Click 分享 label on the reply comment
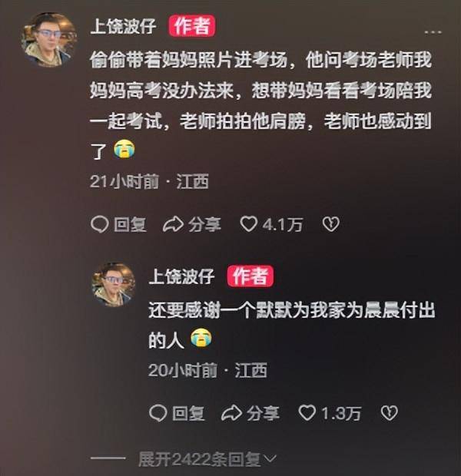This screenshot has width=461, height=476. tap(264, 414)
